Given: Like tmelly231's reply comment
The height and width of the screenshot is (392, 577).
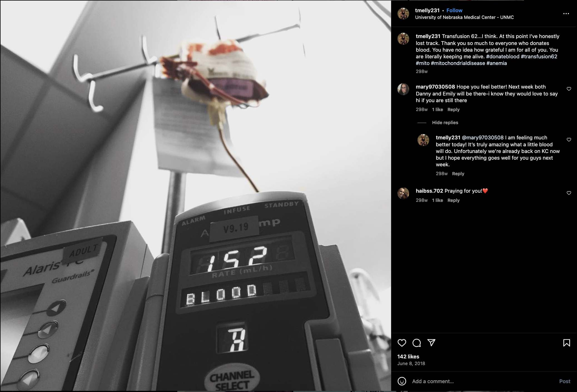Looking at the screenshot, I should tap(569, 140).
